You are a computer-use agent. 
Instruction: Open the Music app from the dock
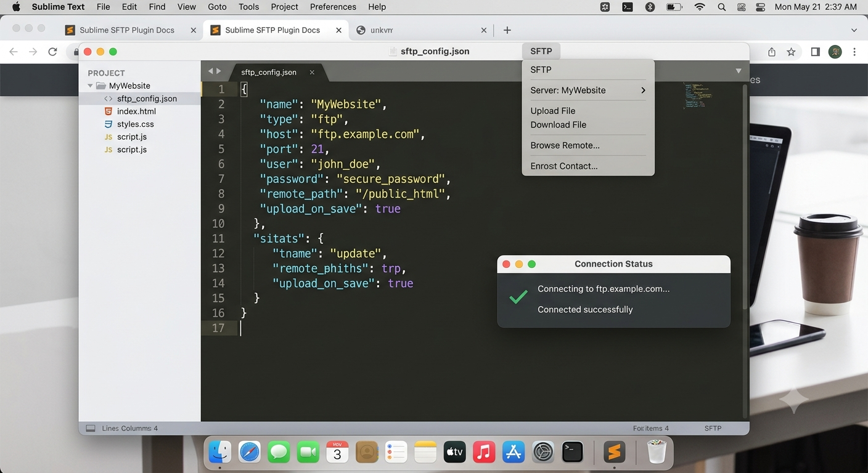484,453
